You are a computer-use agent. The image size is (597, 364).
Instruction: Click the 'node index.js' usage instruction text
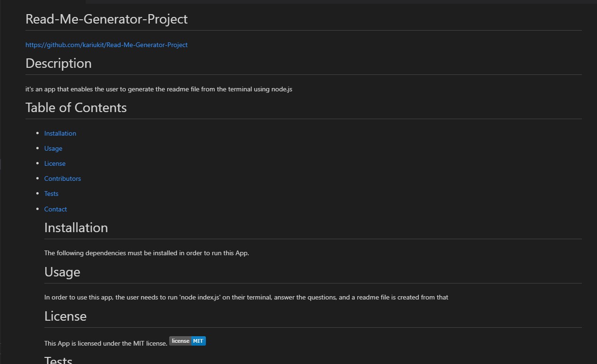(x=246, y=297)
